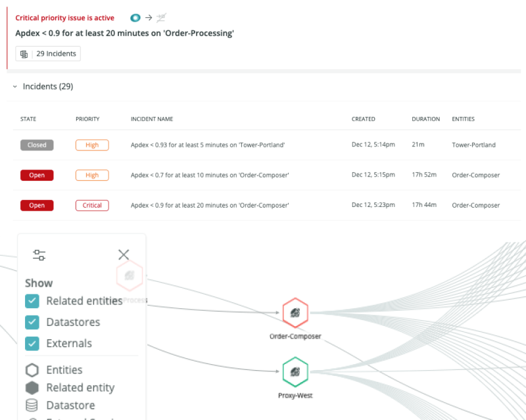Click the crossed-out icon after the arrow
The height and width of the screenshot is (420, 526).
pos(160,18)
